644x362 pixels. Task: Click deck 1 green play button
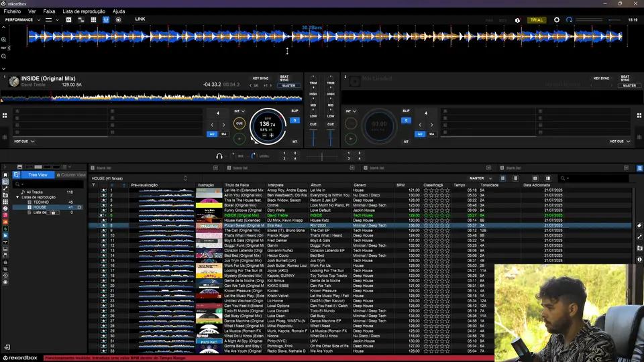(x=239, y=139)
